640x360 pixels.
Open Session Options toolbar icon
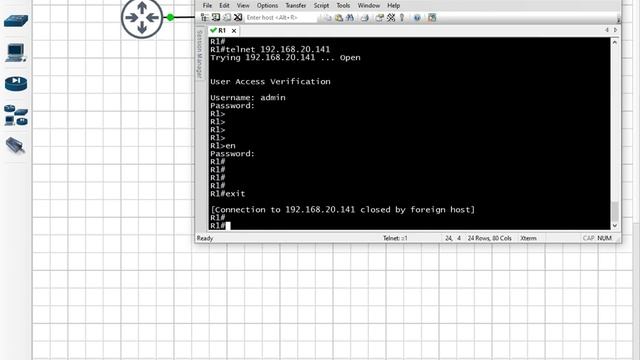[x=380, y=18]
